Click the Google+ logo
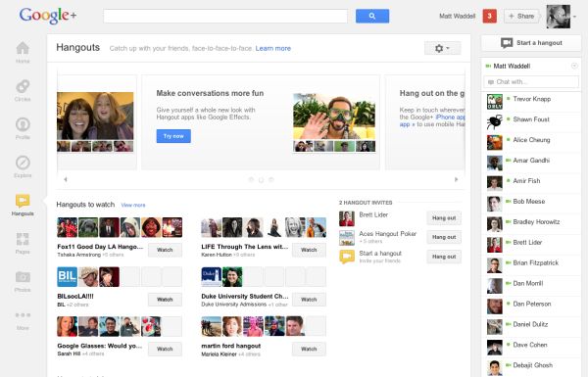 (48, 16)
